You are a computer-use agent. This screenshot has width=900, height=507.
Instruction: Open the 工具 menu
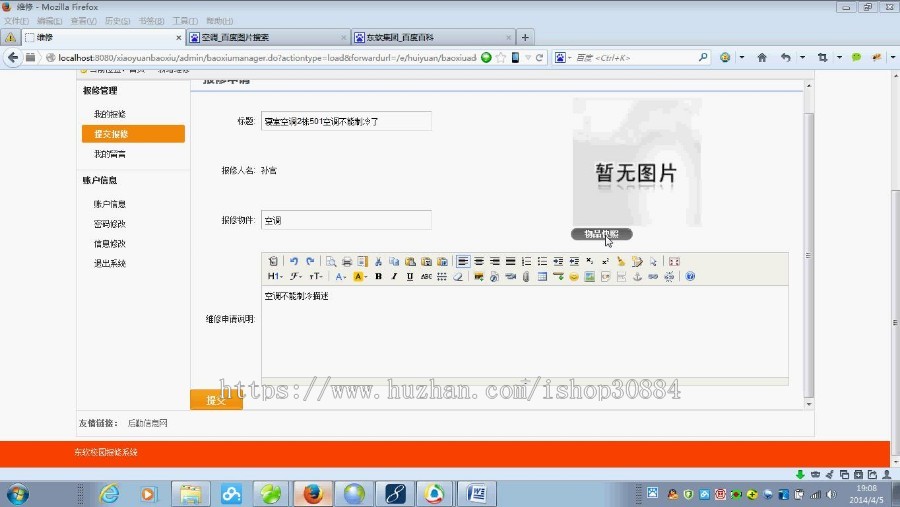click(185, 21)
